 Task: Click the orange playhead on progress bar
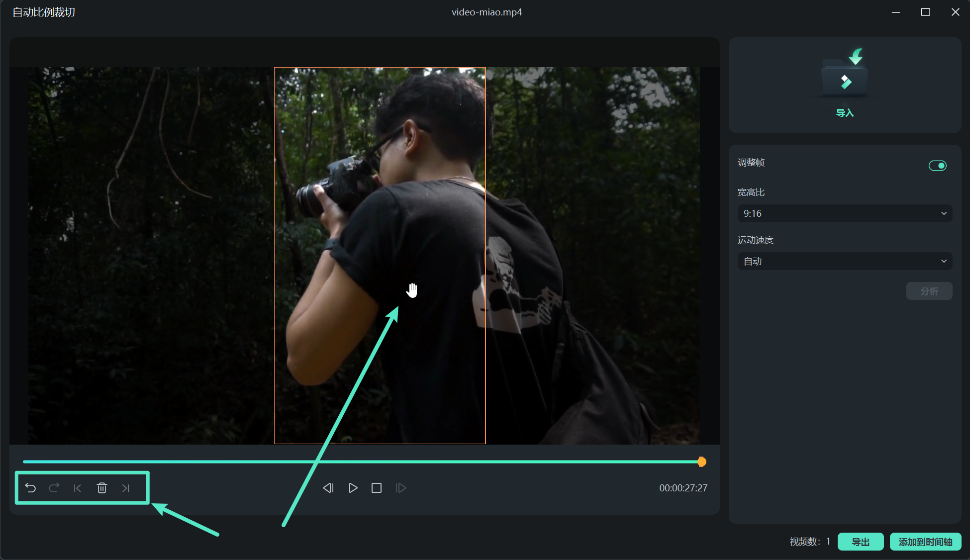coord(701,462)
